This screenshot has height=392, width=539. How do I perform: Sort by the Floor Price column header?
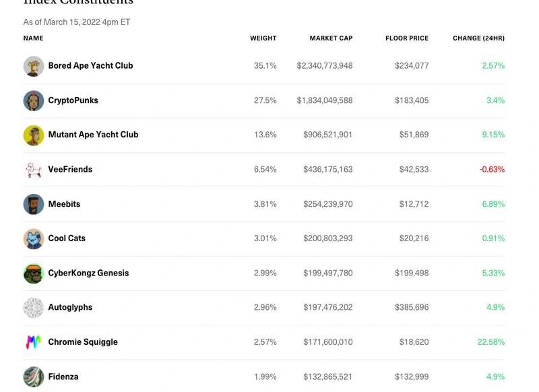(x=407, y=38)
